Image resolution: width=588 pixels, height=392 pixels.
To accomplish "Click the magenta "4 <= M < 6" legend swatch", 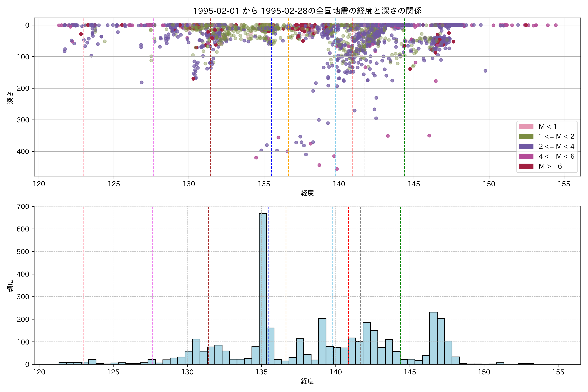I will pyautogui.click(x=526, y=156).
